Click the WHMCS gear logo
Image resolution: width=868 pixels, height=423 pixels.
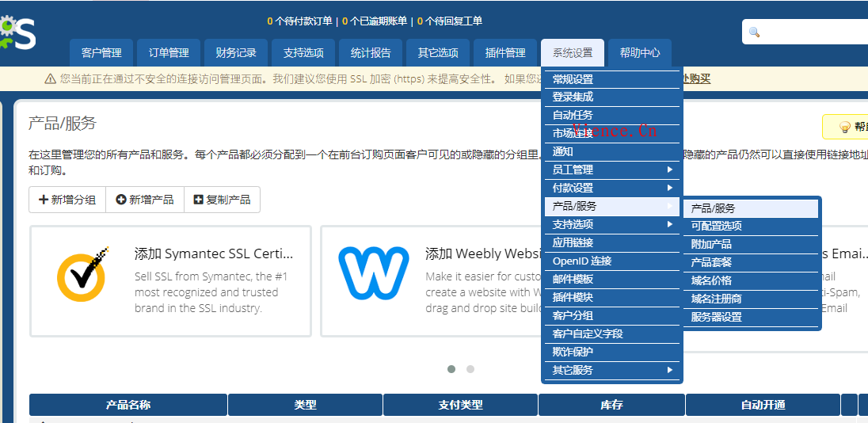pos(16,33)
